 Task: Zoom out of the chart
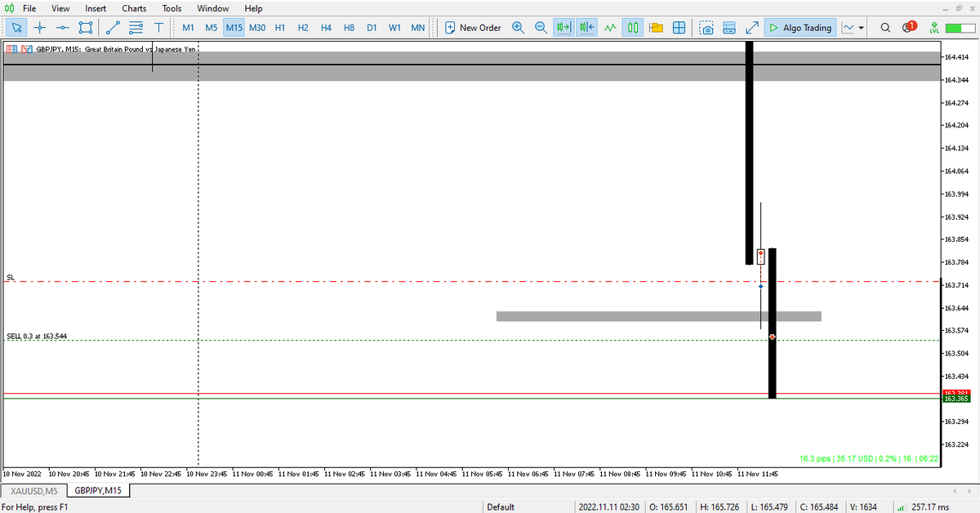[x=541, y=27]
